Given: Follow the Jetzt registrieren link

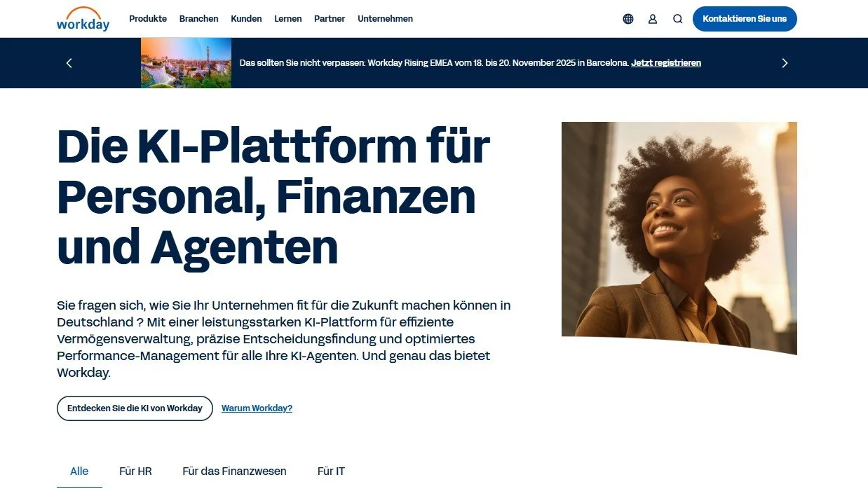Looking at the screenshot, I should pyautogui.click(x=666, y=63).
